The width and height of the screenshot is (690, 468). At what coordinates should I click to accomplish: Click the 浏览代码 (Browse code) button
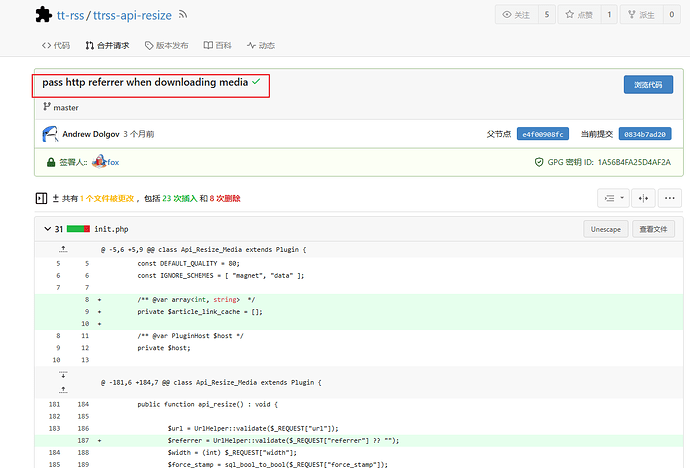647,85
